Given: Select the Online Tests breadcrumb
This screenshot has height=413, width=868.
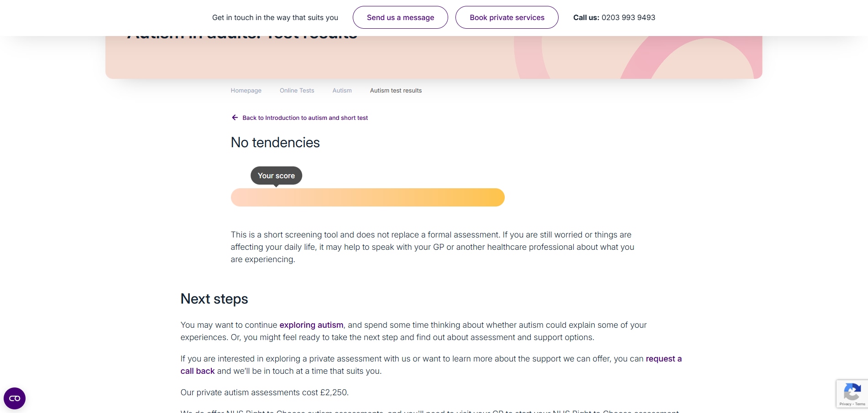Looking at the screenshot, I should click(x=297, y=91).
